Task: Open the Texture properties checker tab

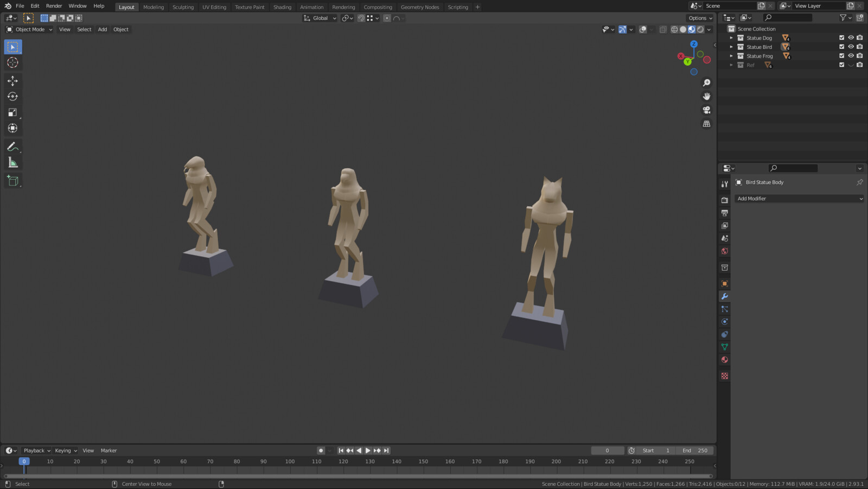Action: tap(725, 376)
